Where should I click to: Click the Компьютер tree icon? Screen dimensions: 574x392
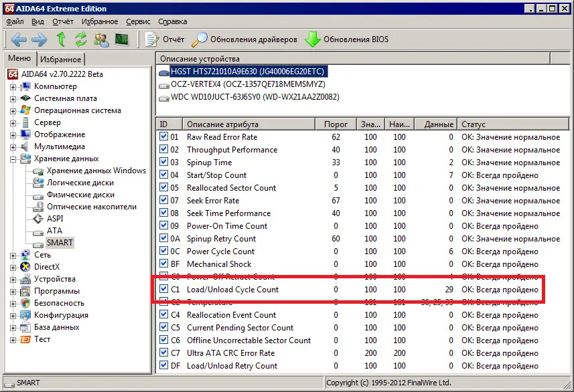click(x=25, y=86)
